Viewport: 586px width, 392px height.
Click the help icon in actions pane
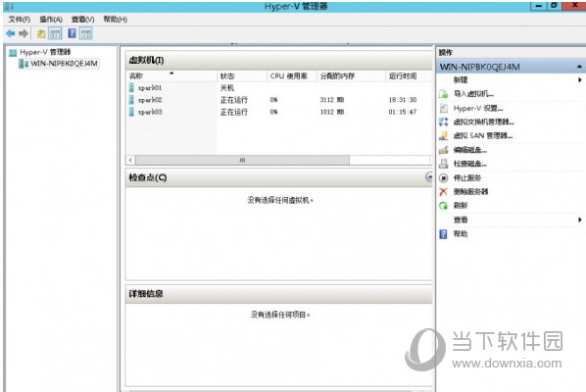(444, 234)
